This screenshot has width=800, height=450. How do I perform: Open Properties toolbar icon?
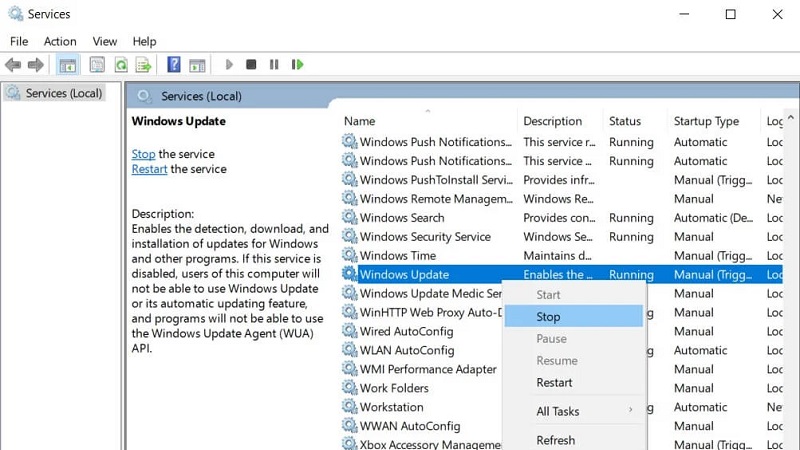(97, 65)
